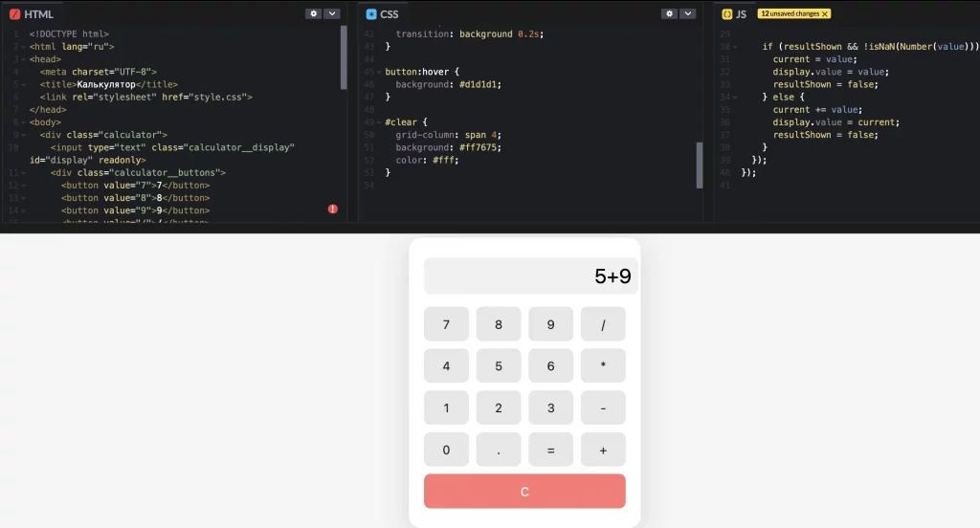The height and width of the screenshot is (528, 980).
Task: Fold the JS if resultShown block
Action: [x=735, y=47]
